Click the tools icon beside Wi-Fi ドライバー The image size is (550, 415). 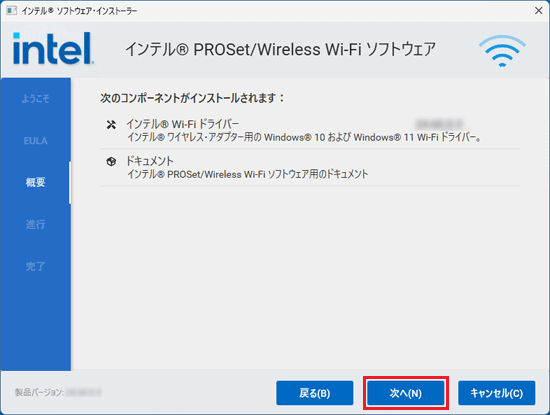(x=111, y=125)
